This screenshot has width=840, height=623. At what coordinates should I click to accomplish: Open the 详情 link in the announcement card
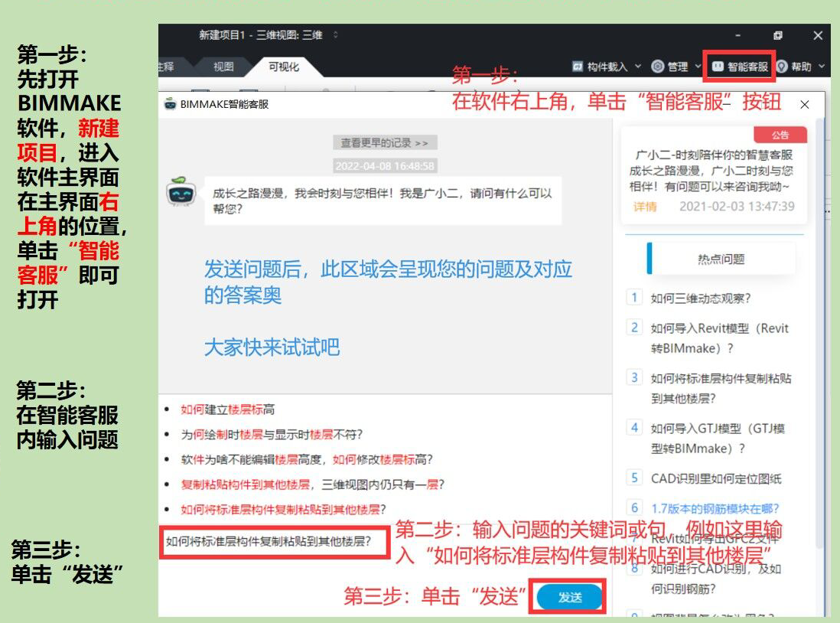click(x=645, y=207)
